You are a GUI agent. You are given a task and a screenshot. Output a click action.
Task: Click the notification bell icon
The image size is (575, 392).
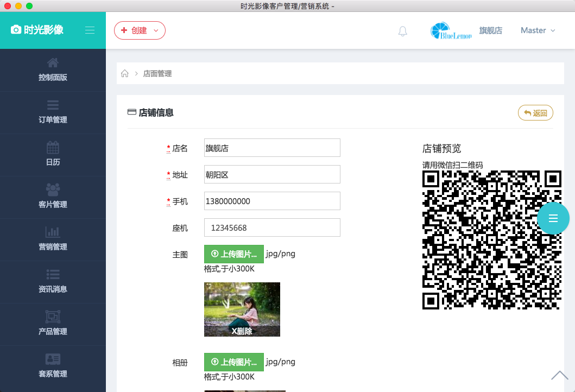pyautogui.click(x=402, y=31)
